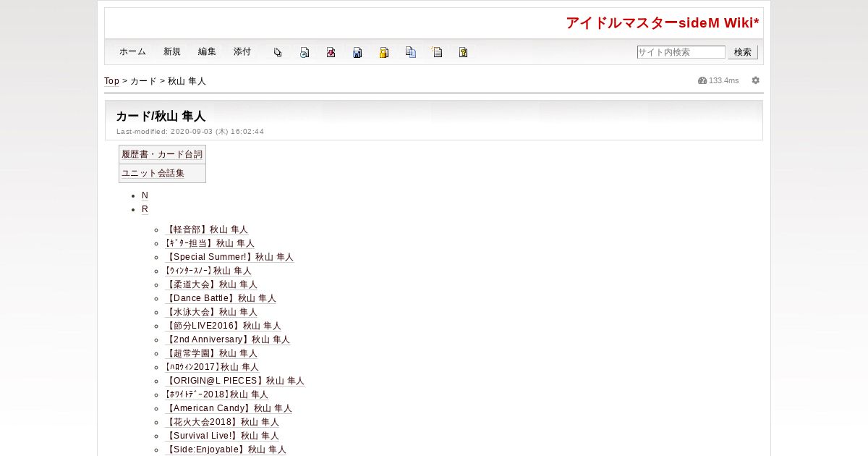Click the 検索 search button
The width and height of the screenshot is (868, 456).
[743, 52]
